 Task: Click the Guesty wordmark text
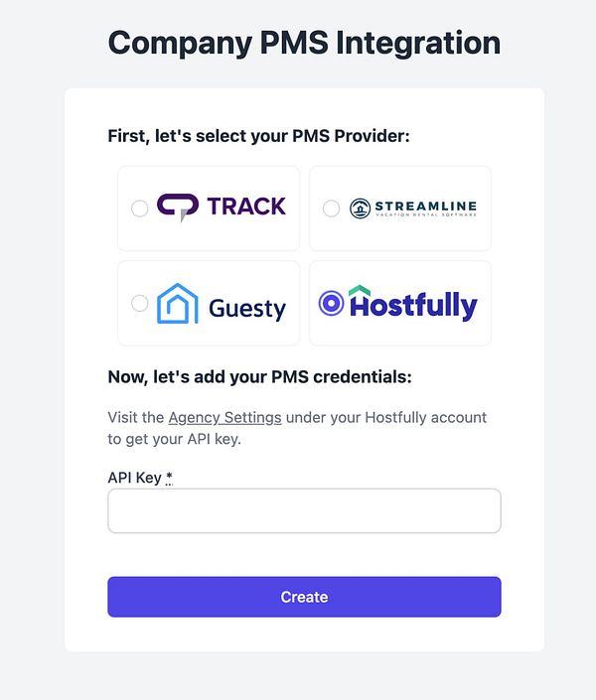coord(246,308)
